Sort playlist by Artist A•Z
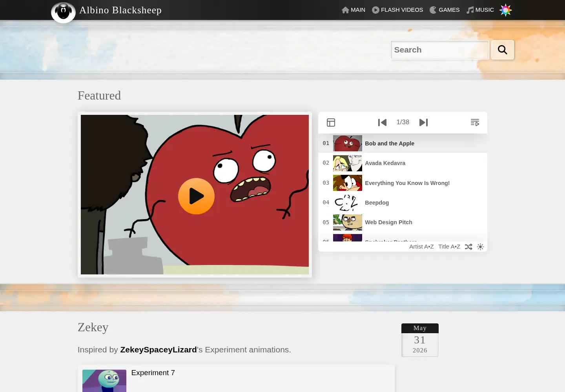The height and width of the screenshot is (392, 565). [x=421, y=247]
